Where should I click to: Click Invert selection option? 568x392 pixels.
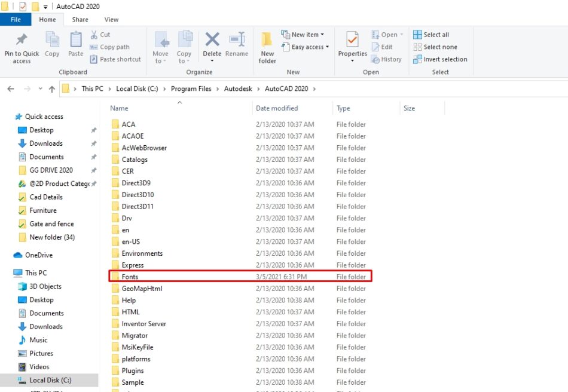[x=445, y=59]
